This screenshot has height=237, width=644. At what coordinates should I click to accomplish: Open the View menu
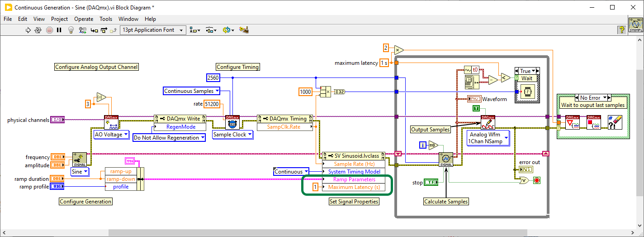39,19
